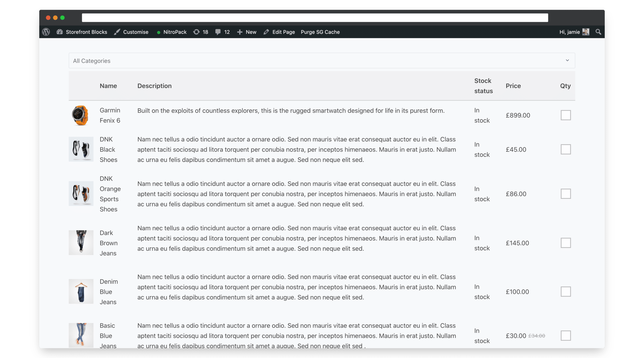644x358 pixels.
Task: Open the search magnifier in admin bar
Action: (x=598, y=32)
